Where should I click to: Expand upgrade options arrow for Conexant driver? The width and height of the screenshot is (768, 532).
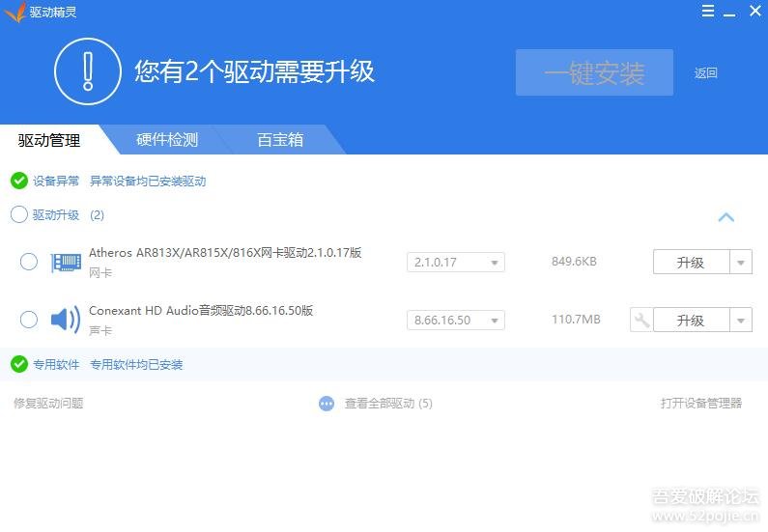click(741, 321)
